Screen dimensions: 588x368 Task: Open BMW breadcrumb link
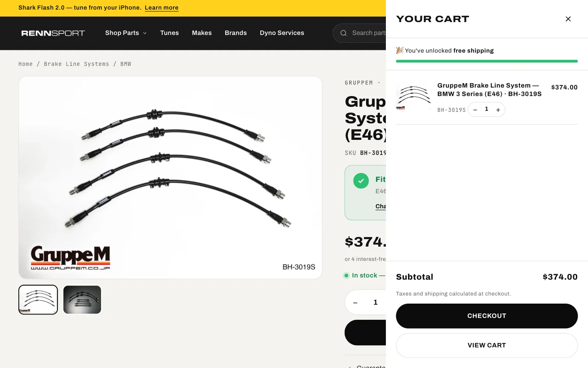[126, 64]
